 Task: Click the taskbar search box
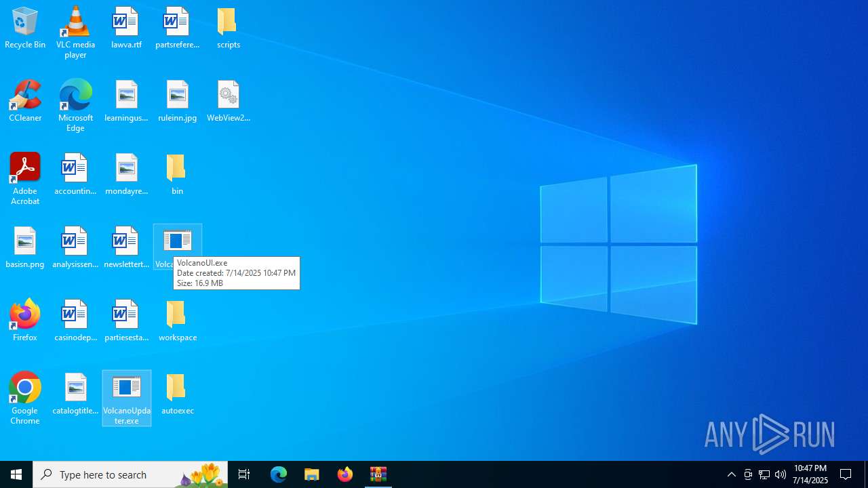[130, 474]
